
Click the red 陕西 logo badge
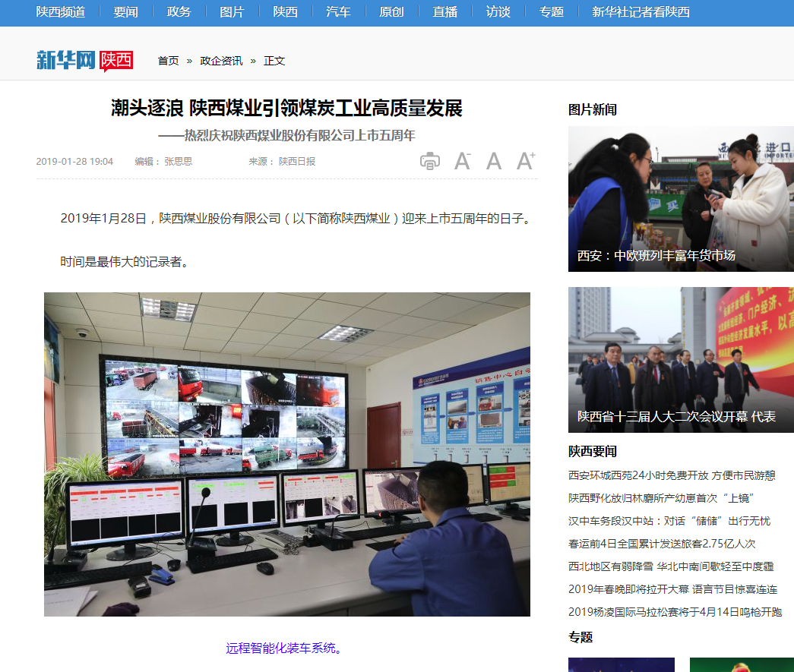coord(116,61)
